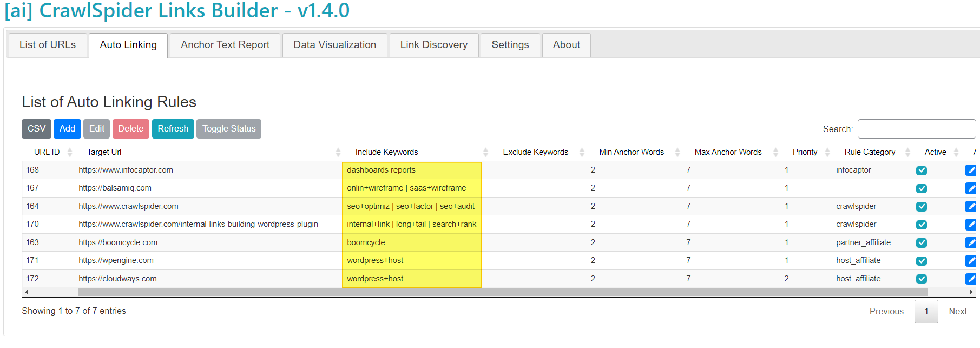Open the About tab
Image resolution: width=980 pixels, height=348 pixels.
567,45
